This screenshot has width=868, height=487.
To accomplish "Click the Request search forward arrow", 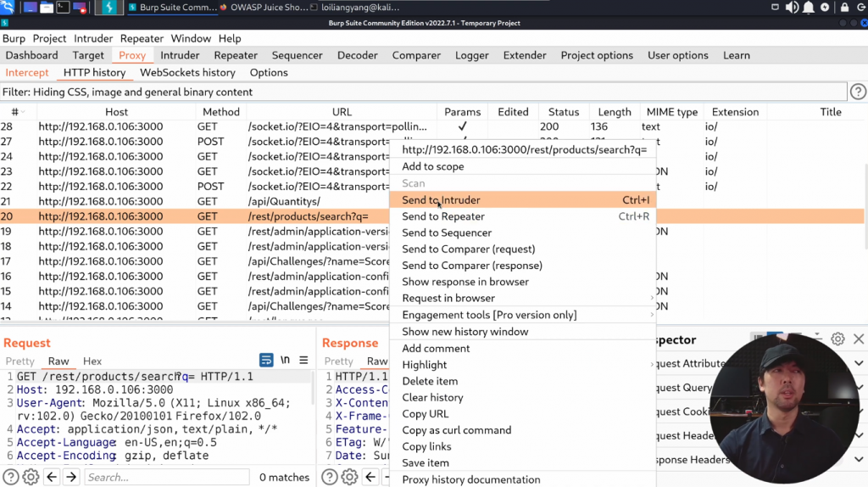I will [71, 477].
